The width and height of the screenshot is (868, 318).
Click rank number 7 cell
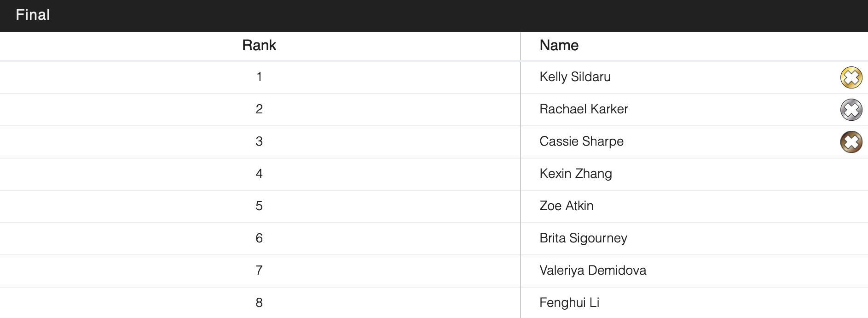pos(259,271)
